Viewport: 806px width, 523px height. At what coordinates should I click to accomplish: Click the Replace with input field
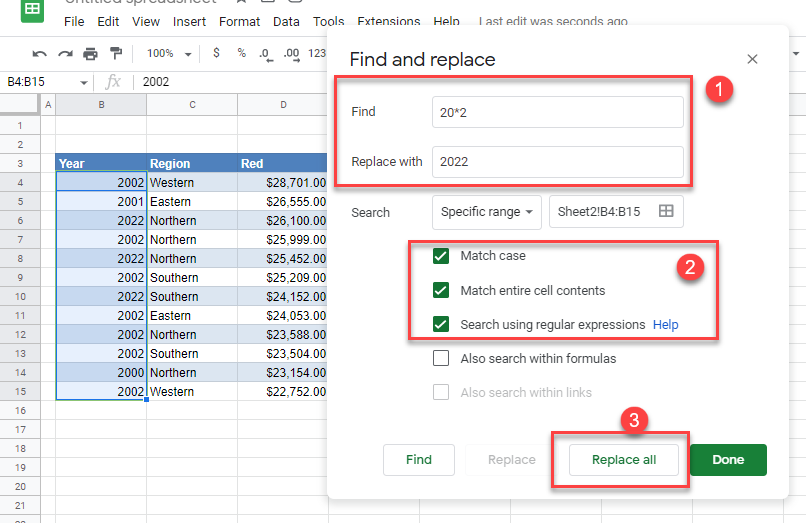coord(557,161)
